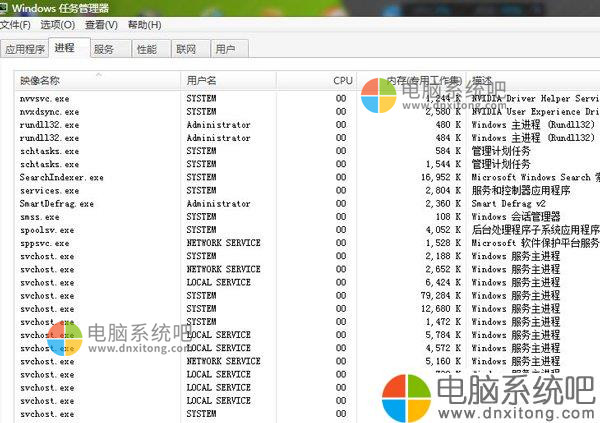Click the 2,804 K memory value of services.exe
Image resolution: width=600 pixels, height=423 pixels.
tap(443, 191)
